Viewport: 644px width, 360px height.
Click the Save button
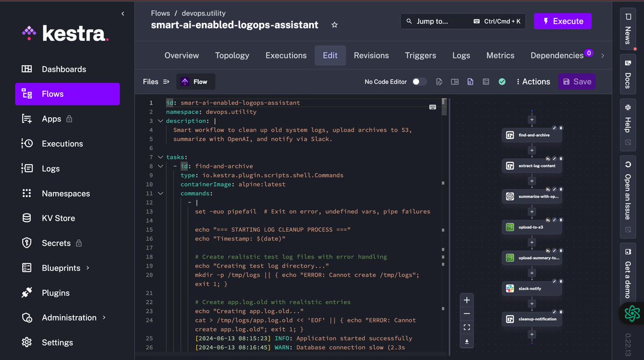coord(577,82)
